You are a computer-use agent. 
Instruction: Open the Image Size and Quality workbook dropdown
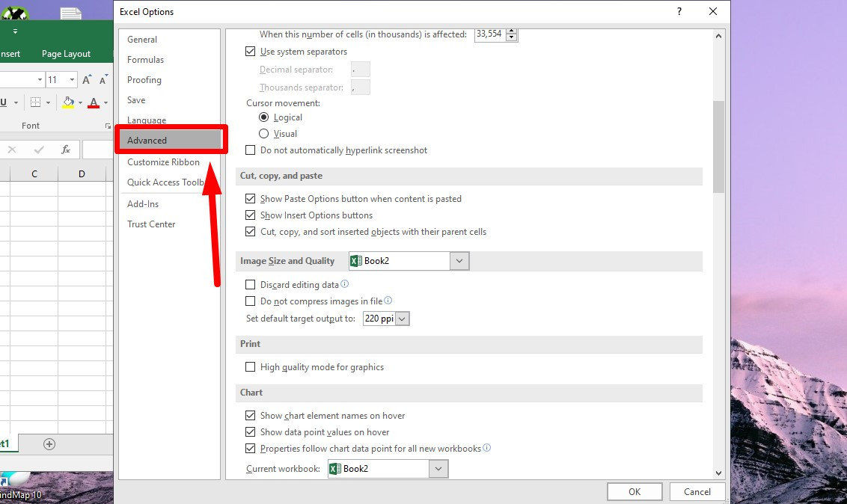click(459, 260)
